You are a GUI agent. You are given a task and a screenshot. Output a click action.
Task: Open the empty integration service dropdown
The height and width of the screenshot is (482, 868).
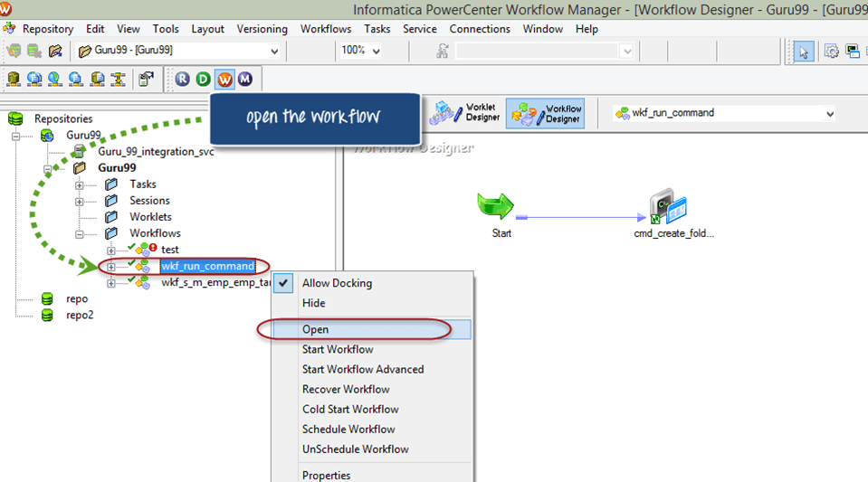pos(626,52)
